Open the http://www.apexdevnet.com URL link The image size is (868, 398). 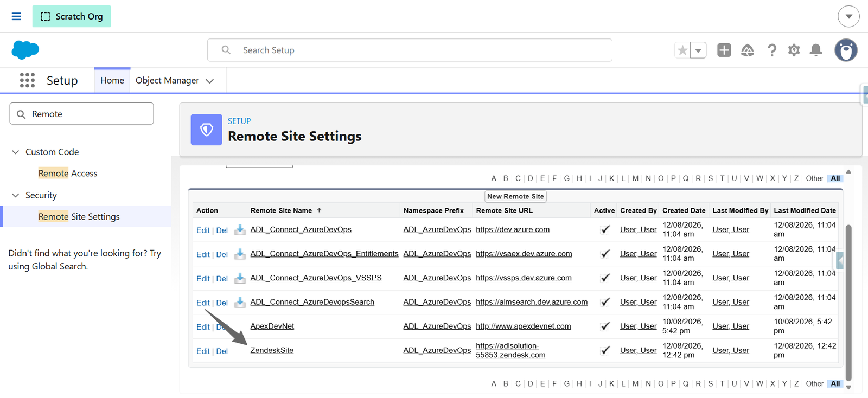[524, 326]
